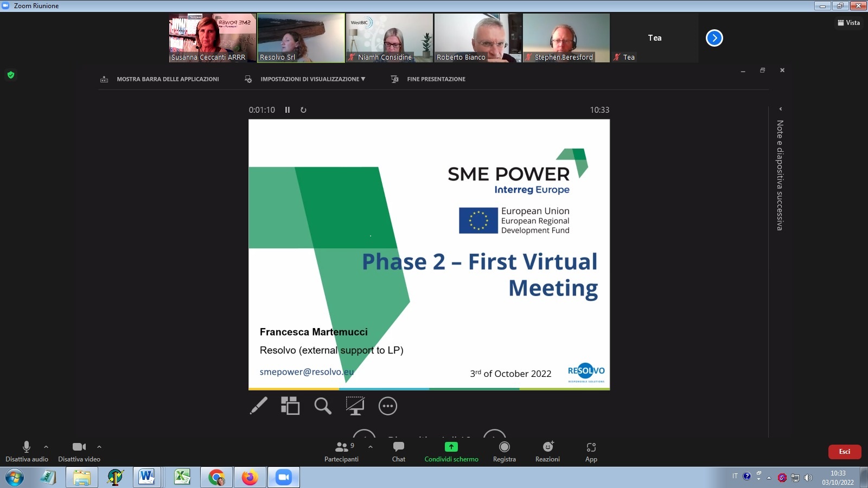This screenshot has width=868, height=488.
Task: Open the Partecipanti panel
Action: coord(341,451)
